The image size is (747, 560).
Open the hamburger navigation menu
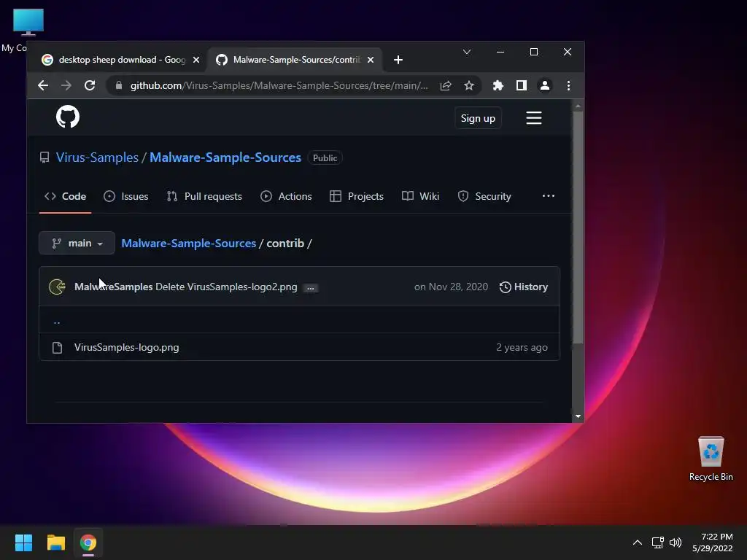(533, 118)
